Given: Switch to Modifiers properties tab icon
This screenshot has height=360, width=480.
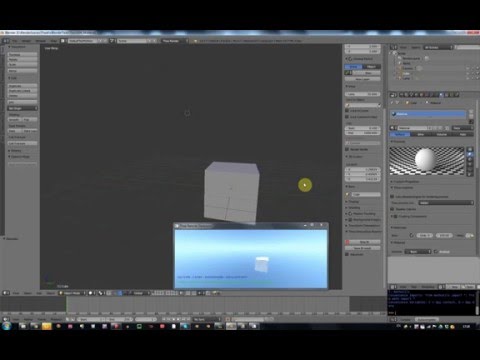Looking at the screenshot, I should 432,95.
